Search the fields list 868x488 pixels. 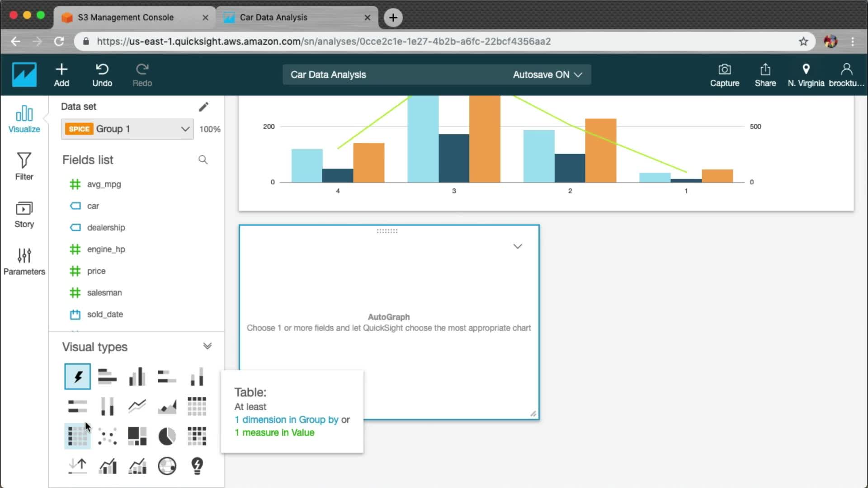203,160
